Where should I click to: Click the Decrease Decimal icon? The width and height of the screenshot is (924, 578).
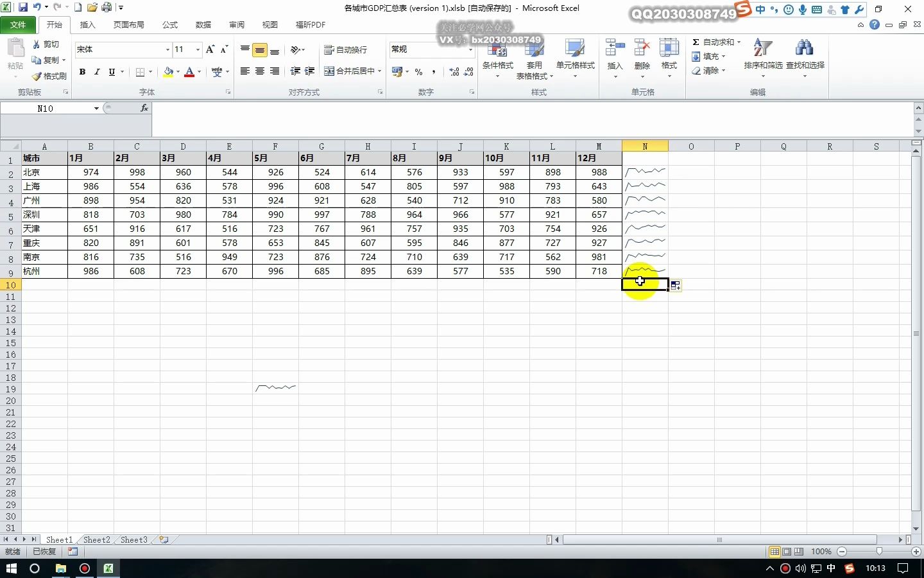click(469, 72)
